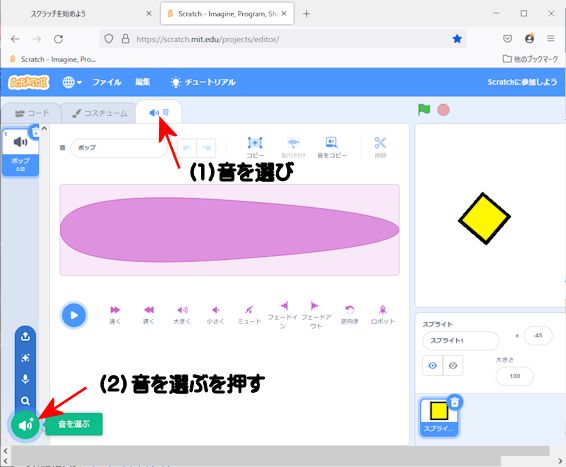The image size is (566, 467).
Task: Show the sprite with the eye button
Action: coord(432,366)
